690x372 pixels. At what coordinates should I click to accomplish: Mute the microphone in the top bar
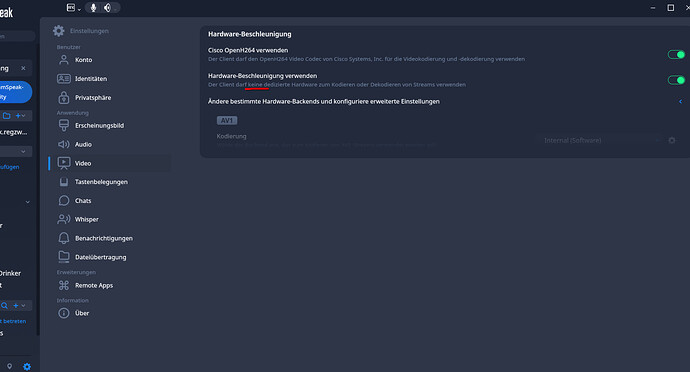(x=93, y=7)
